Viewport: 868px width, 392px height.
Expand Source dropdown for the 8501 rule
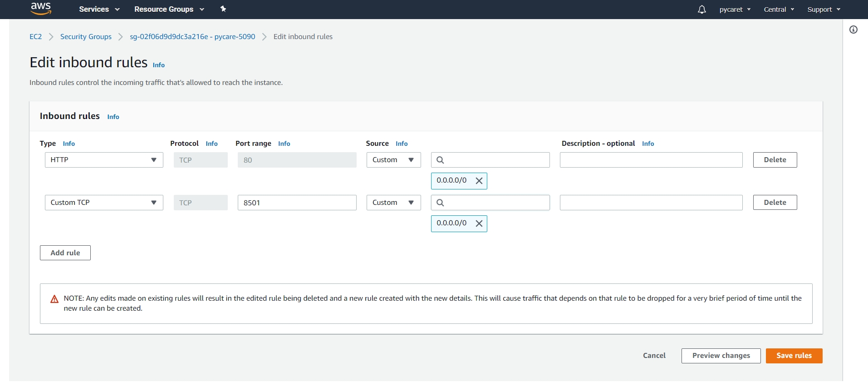click(x=393, y=203)
